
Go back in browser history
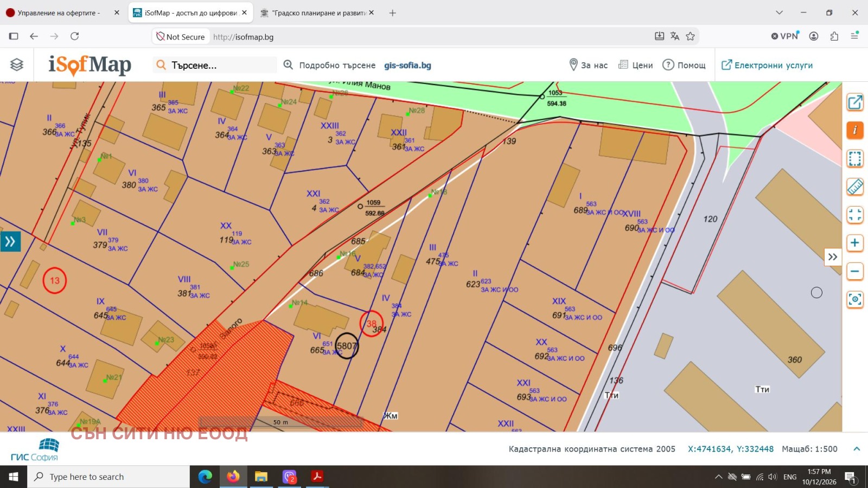(x=34, y=36)
